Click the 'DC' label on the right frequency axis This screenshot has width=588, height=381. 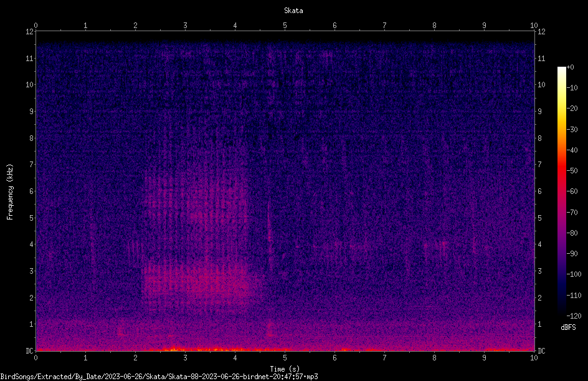[541, 351]
